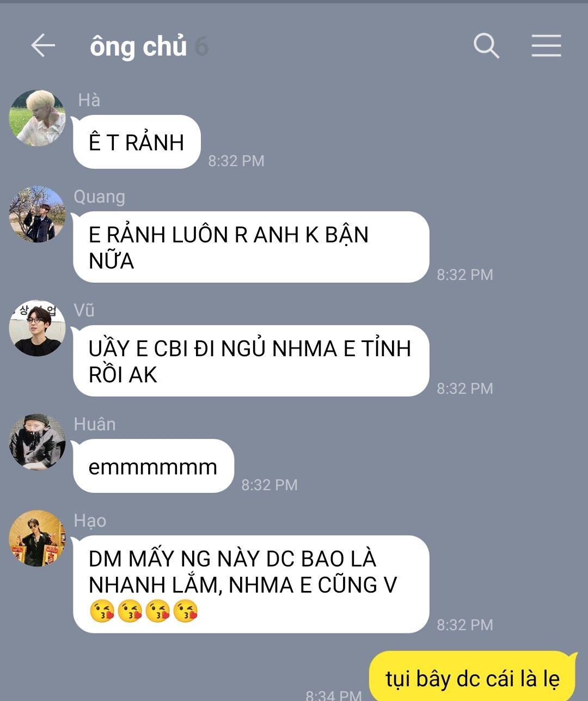Click the "ông chủ" chat title

pyautogui.click(x=138, y=46)
